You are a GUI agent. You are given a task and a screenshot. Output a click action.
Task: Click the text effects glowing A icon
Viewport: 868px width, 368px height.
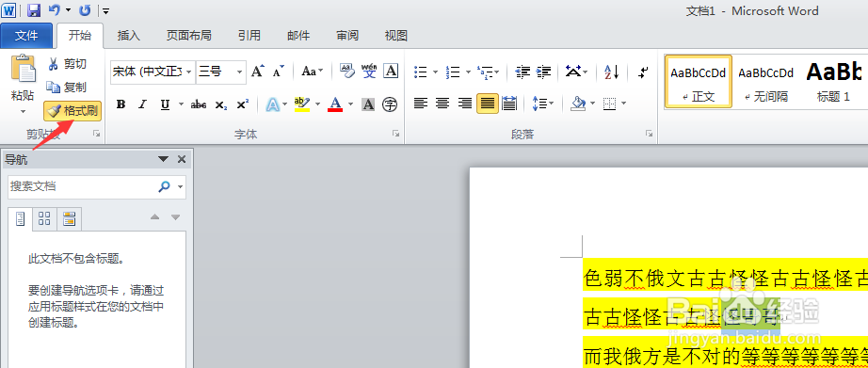coord(272,104)
